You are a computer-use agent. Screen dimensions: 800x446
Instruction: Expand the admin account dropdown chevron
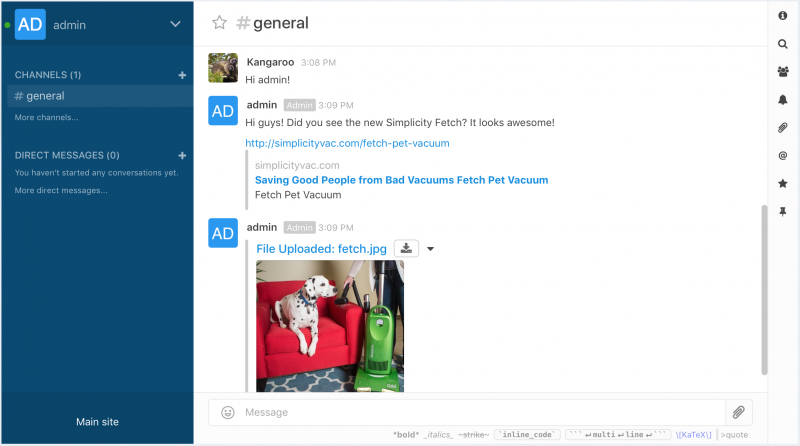[x=175, y=24]
